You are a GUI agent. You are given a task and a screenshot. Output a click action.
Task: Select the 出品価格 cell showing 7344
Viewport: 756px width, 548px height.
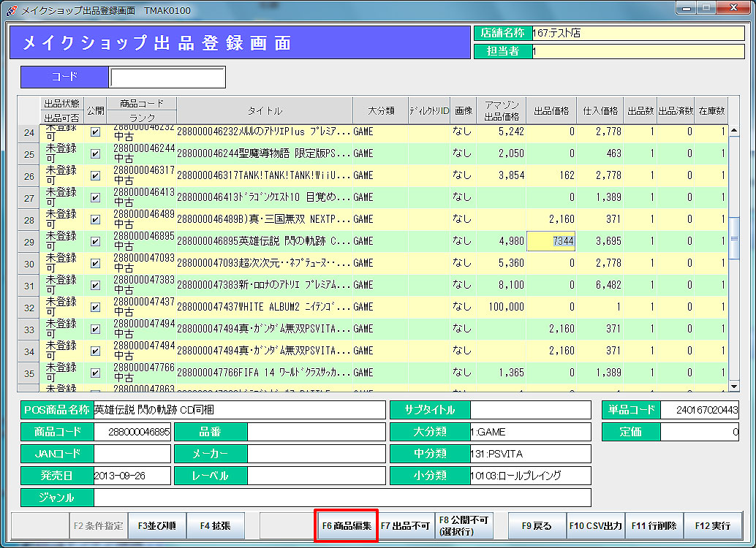(551, 242)
